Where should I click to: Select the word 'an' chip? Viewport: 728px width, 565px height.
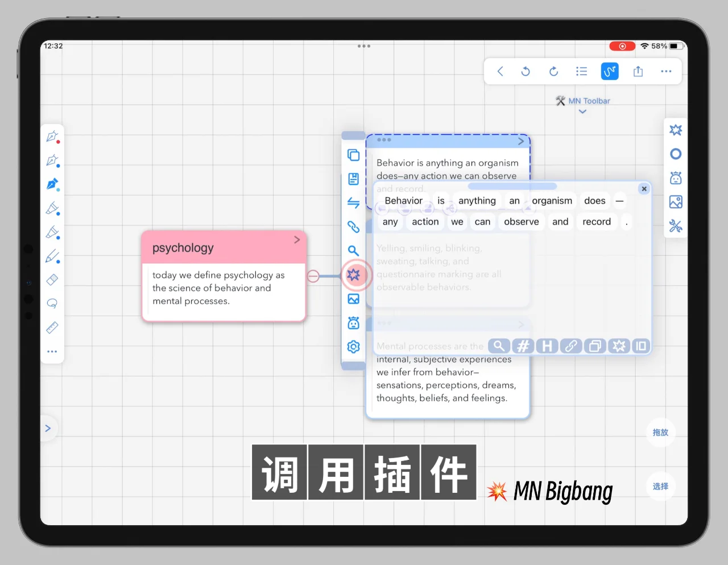(x=514, y=201)
